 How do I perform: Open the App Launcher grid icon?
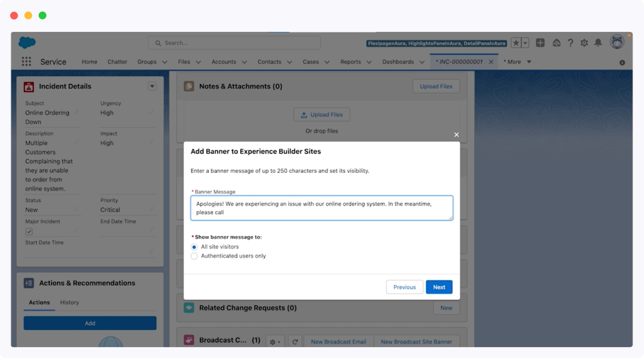tap(26, 61)
